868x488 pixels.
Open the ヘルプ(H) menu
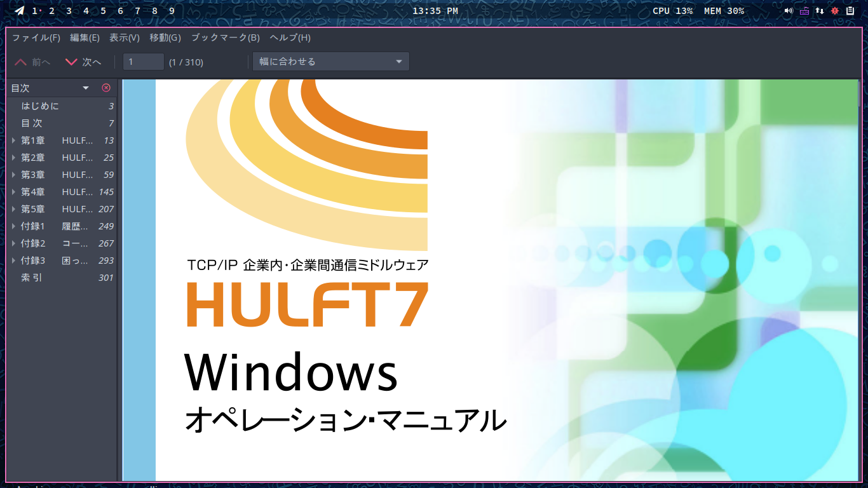pyautogui.click(x=290, y=37)
